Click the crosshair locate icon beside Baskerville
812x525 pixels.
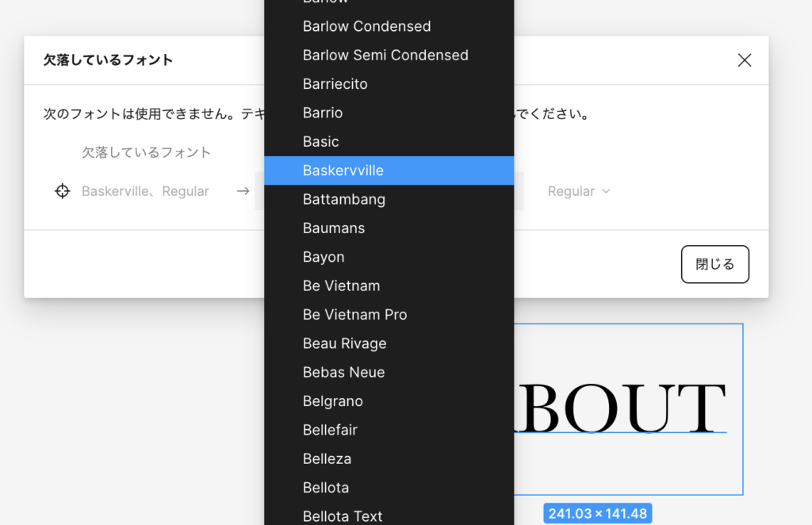click(x=63, y=191)
